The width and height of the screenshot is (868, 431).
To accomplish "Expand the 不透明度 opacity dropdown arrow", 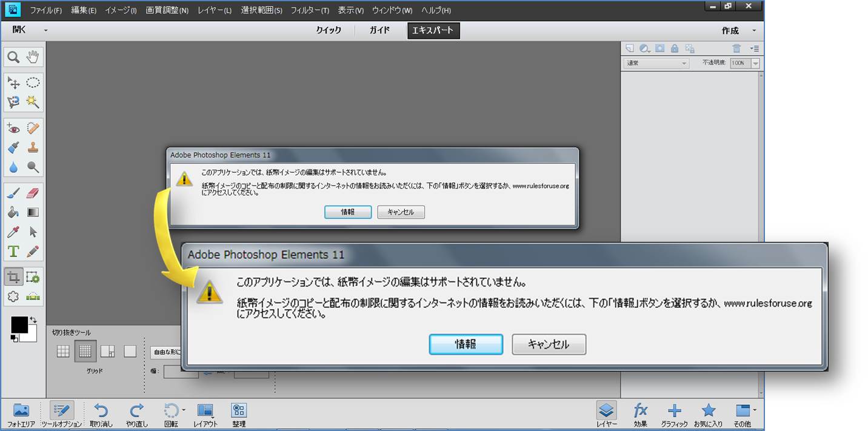I will [x=755, y=63].
